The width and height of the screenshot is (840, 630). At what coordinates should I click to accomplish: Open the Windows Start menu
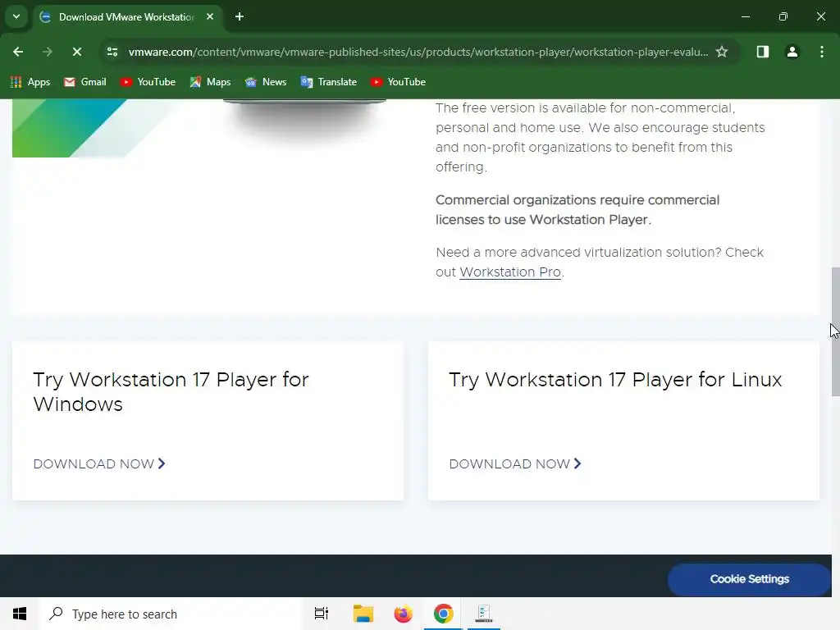[20, 614]
